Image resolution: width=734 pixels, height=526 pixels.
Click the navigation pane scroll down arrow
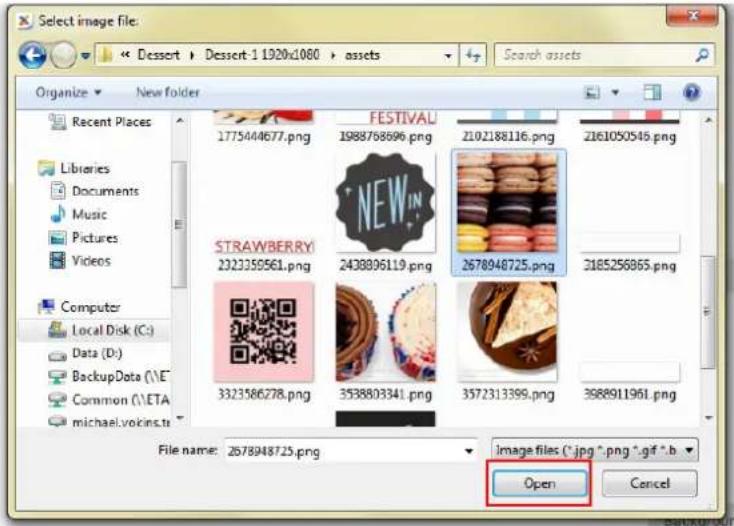179,417
